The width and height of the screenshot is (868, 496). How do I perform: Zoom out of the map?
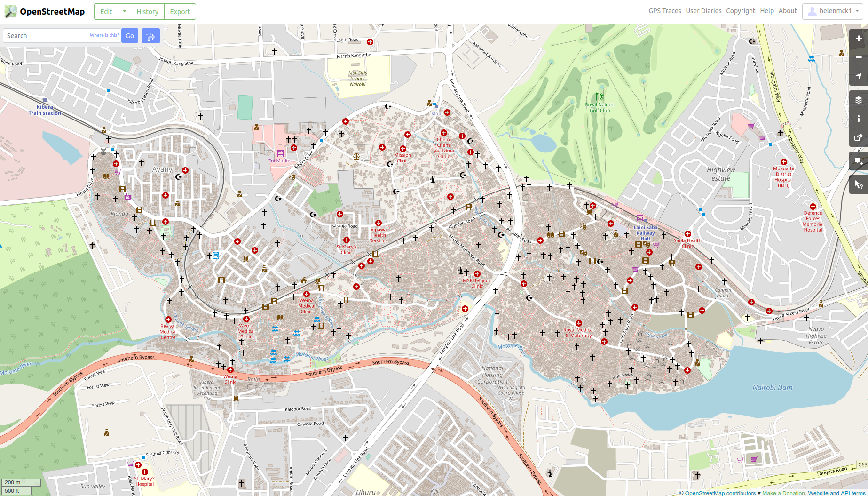tap(859, 57)
